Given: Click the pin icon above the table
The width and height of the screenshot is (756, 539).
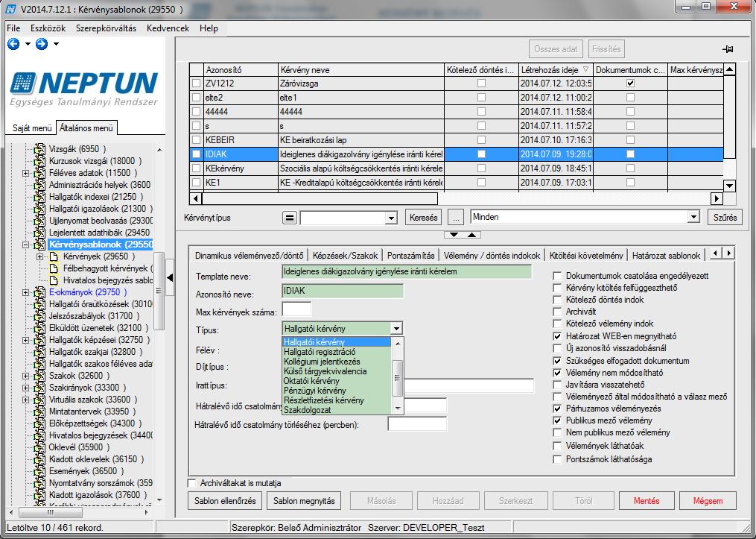Looking at the screenshot, I should tap(728, 49).
